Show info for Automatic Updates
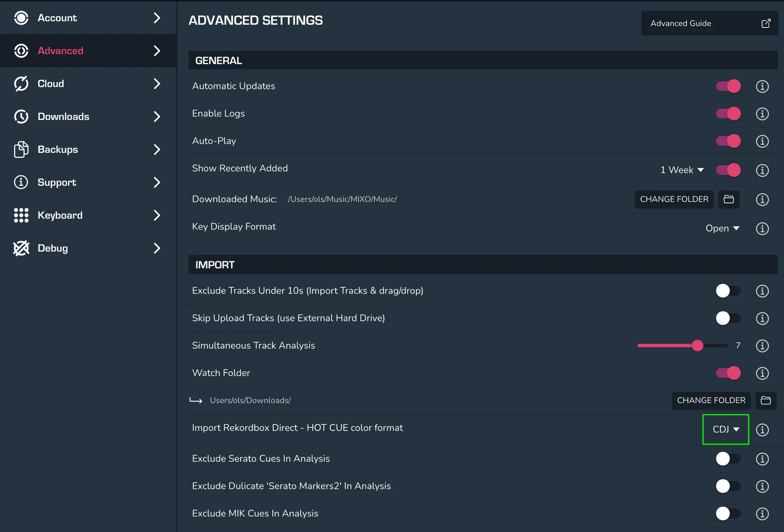Viewport: 784px width, 532px height. pos(762,86)
